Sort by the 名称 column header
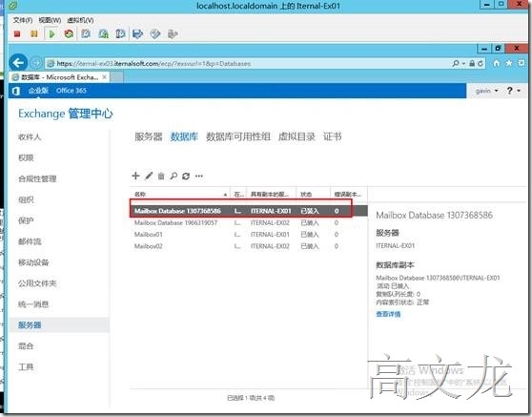Viewport: 532px width, 417px height. click(x=180, y=195)
